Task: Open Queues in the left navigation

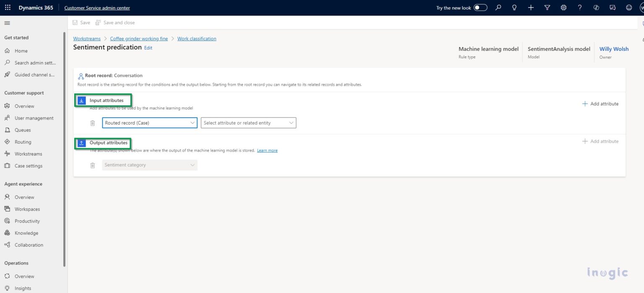Action: click(x=23, y=130)
